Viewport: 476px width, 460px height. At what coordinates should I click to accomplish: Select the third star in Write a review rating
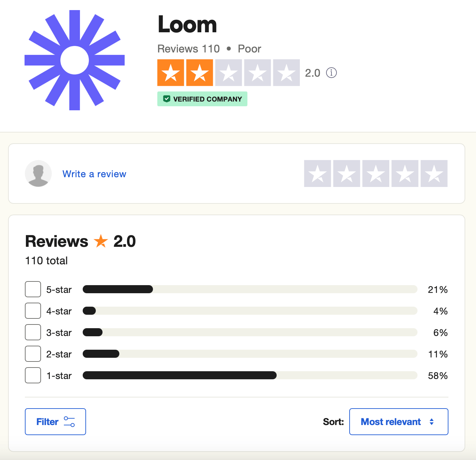pos(376,174)
